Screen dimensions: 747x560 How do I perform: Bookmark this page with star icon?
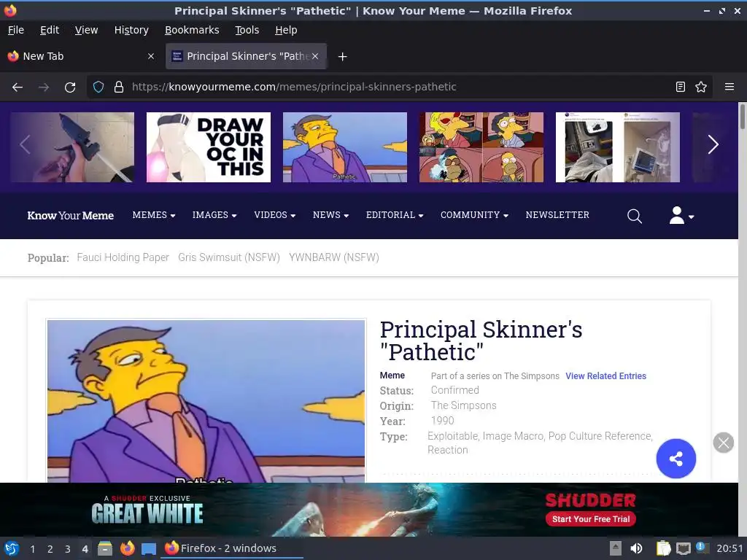(701, 87)
